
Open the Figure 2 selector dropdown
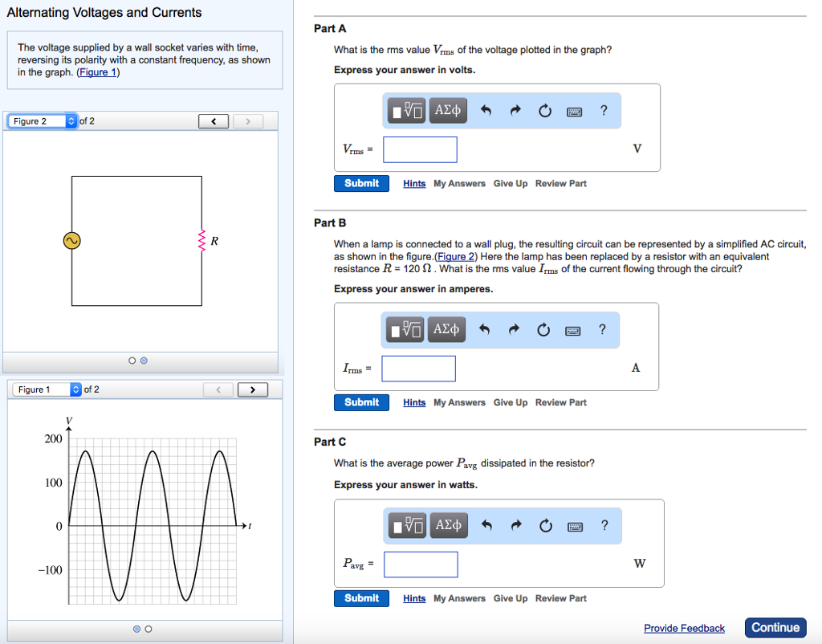click(x=43, y=121)
